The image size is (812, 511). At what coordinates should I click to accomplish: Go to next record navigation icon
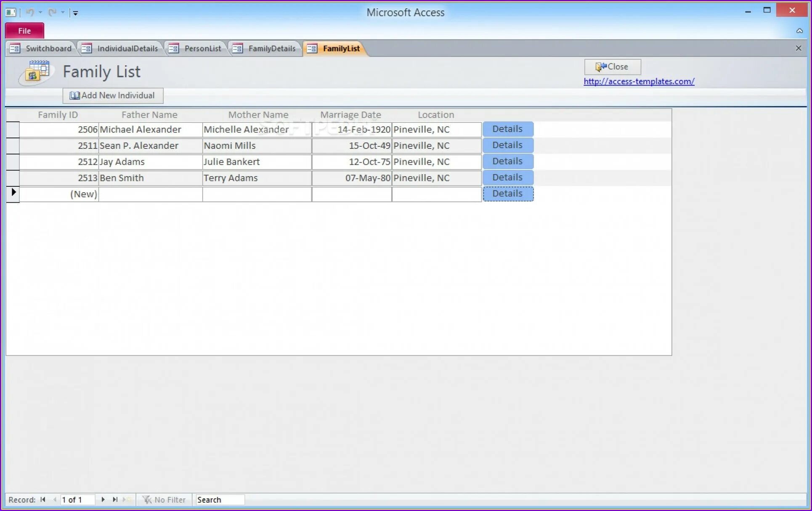[103, 500]
